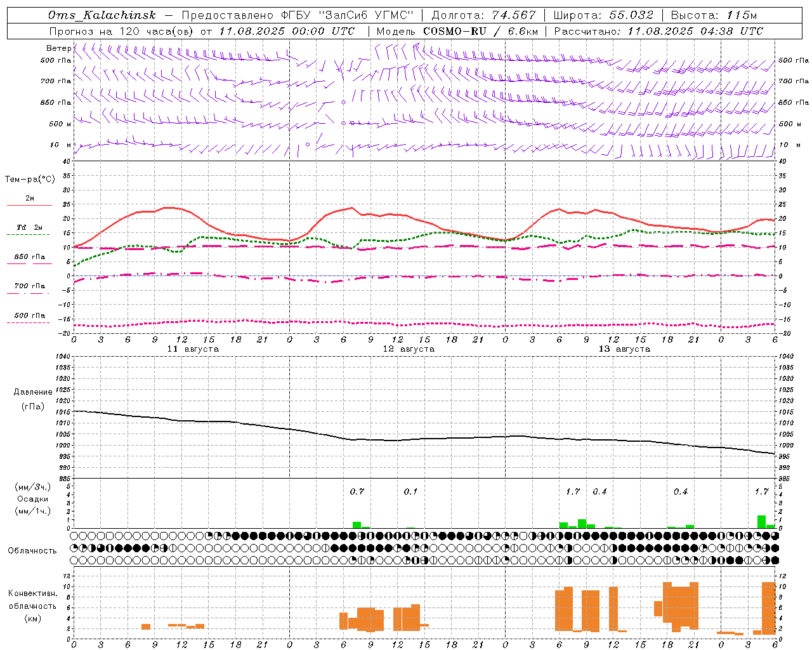
Task: Click the dashed line sample under Td 2м
Action: click(29, 235)
